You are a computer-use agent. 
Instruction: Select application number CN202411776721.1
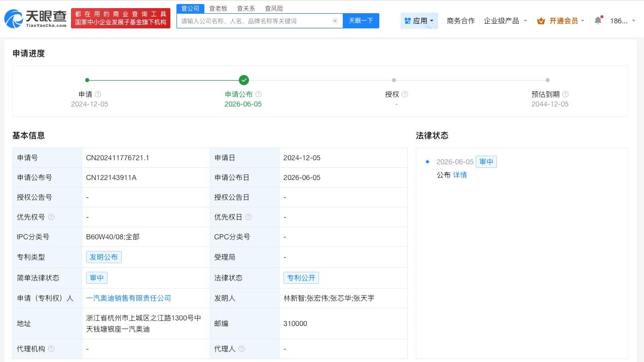pos(118,158)
